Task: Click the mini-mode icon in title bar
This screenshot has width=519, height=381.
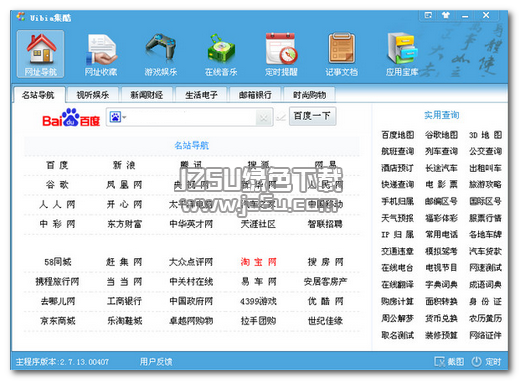Action: [x=428, y=15]
